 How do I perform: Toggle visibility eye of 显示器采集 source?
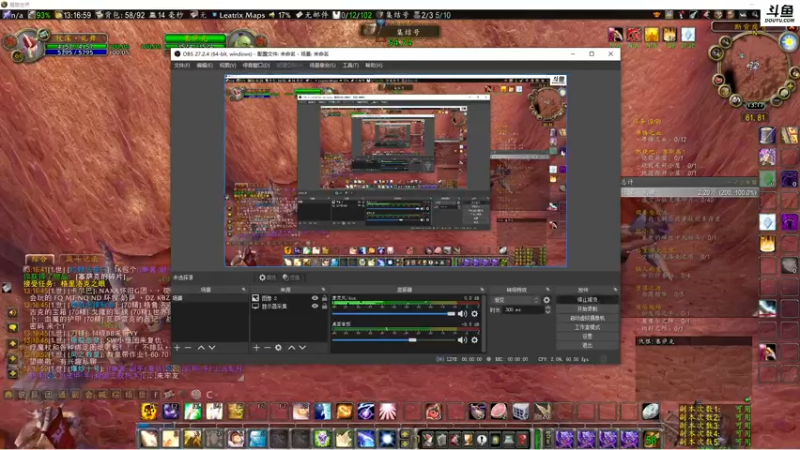click(x=315, y=306)
